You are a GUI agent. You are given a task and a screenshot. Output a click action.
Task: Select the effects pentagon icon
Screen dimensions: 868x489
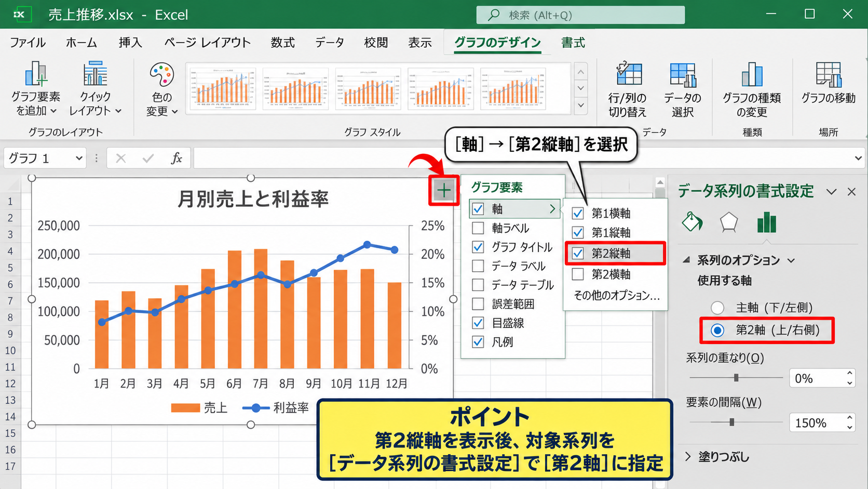[729, 222]
